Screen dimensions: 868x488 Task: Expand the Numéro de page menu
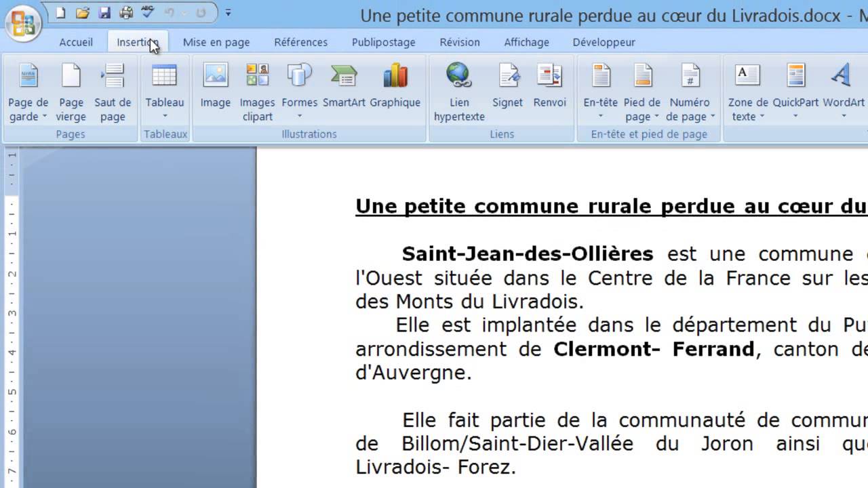[x=690, y=91]
